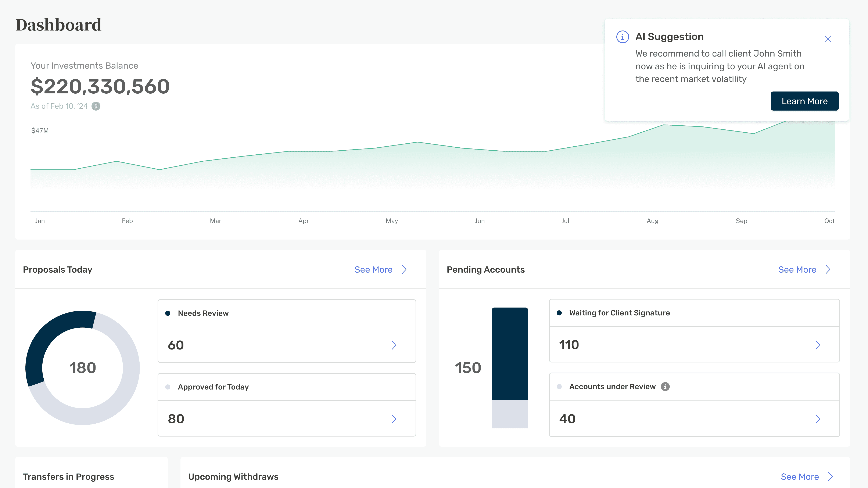Expand the Needs Review 60 chevron

tap(394, 345)
